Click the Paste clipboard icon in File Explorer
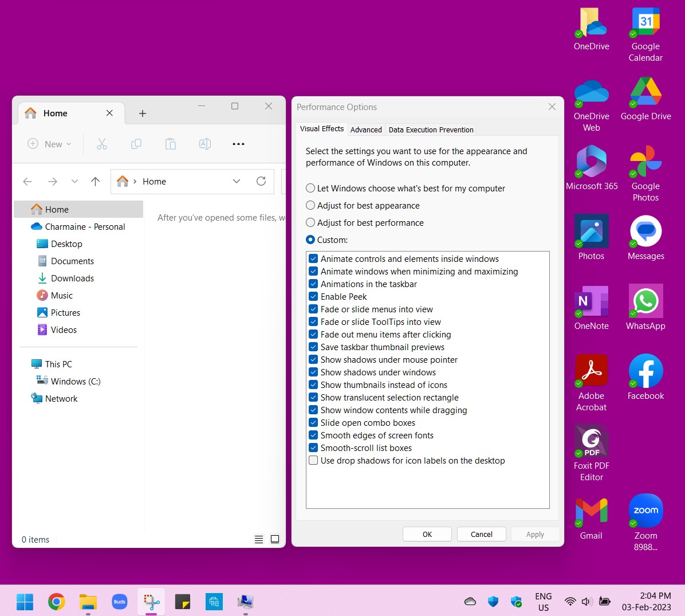This screenshot has height=616, width=685. (170, 144)
